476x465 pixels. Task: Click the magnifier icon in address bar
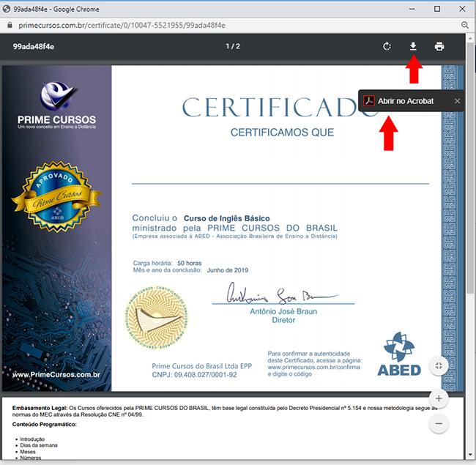click(x=465, y=24)
